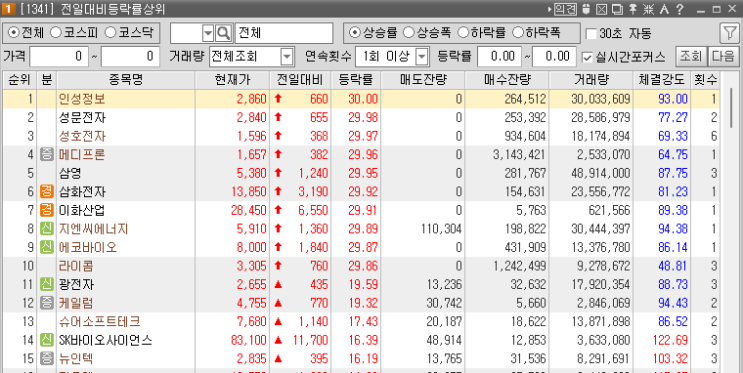The width and height of the screenshot is (743, 373).
Task: Open the filter funnel icon
Action: click(729, 33)
